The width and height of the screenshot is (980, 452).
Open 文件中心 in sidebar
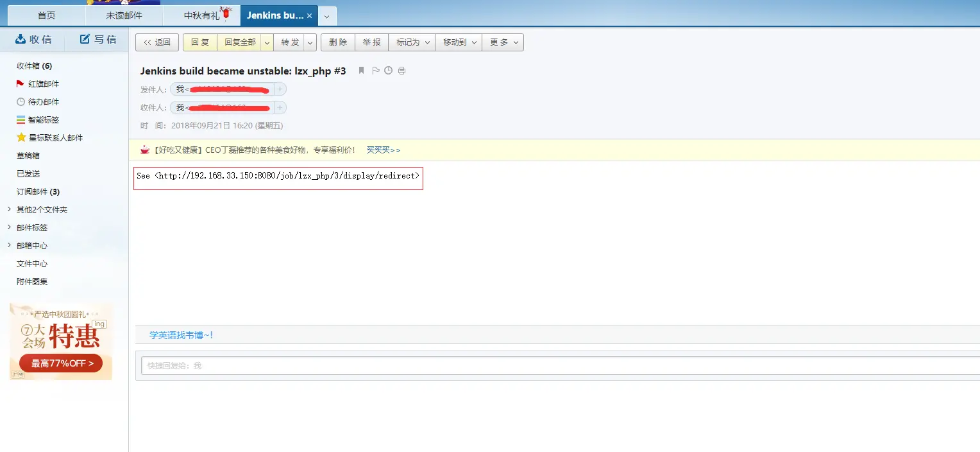[32, 263]
